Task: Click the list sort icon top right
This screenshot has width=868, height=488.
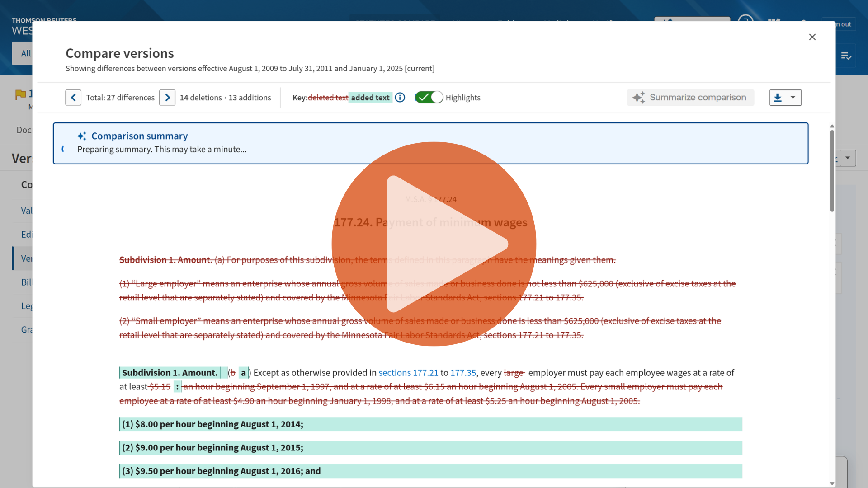Action: click(x=846, y=56)
